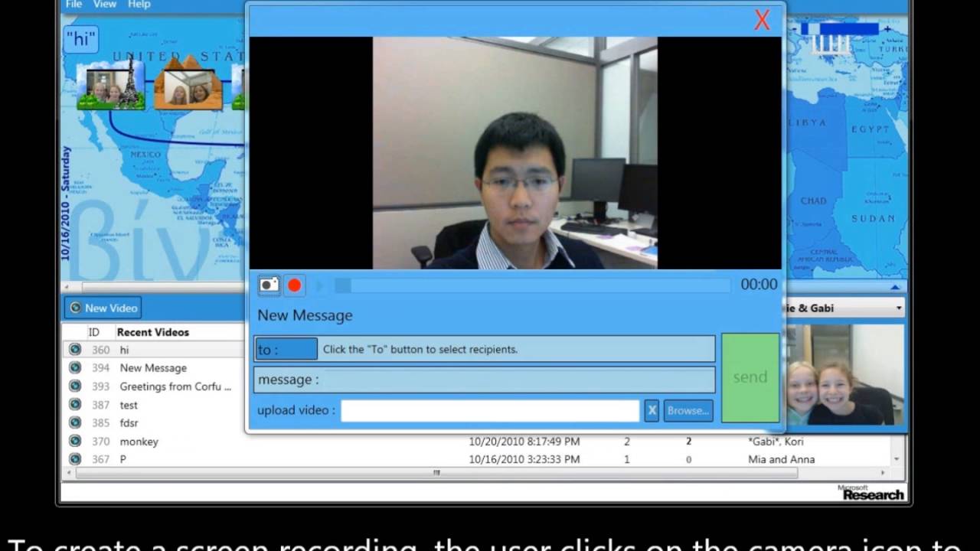Click the video icon for row 360

(x=75, y=350)
